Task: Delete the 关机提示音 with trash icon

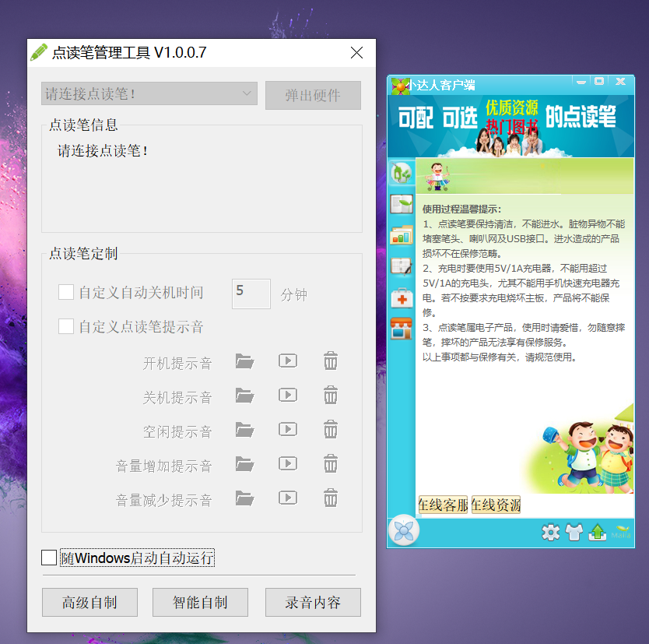Action: tap(331, 395)
